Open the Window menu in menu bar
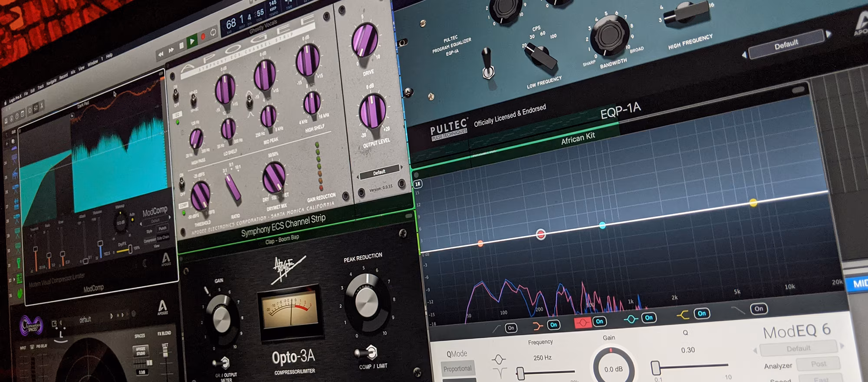This screenshot has height=382, width=868. (x=92, y=63)
